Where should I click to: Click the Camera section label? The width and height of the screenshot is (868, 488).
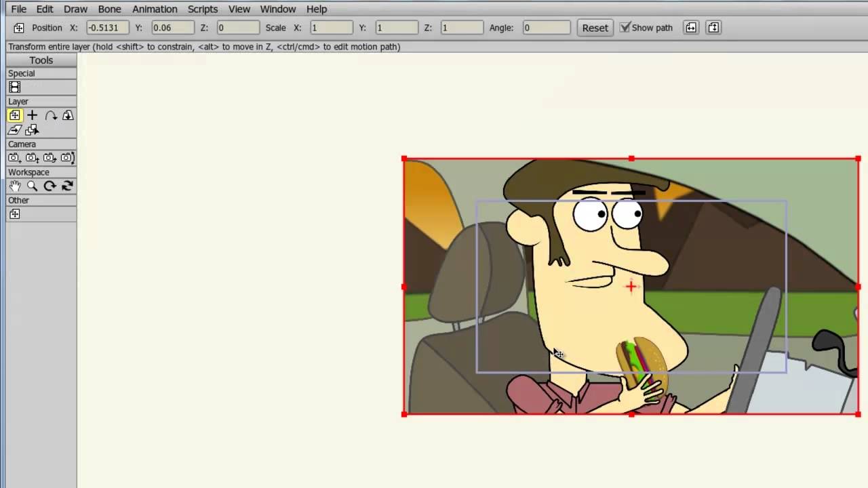point(22,144)
